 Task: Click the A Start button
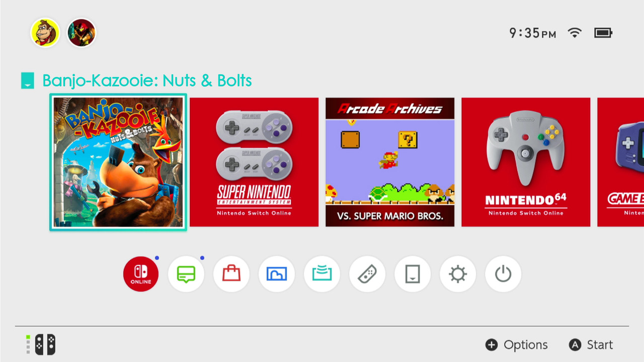click(591, 345)
